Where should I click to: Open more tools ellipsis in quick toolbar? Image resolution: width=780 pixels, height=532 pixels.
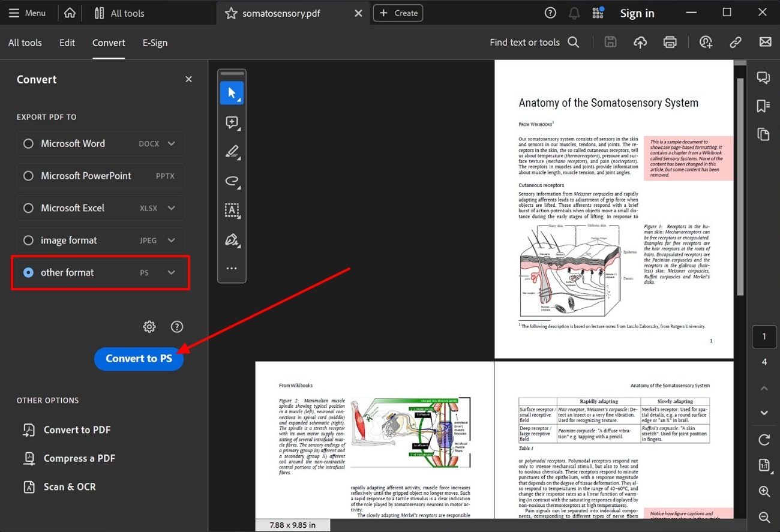tap(232, 269)
